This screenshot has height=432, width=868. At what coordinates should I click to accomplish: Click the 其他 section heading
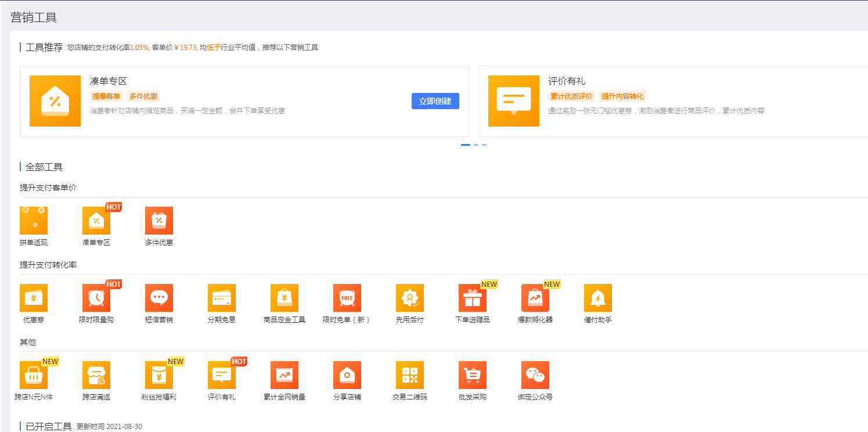[28, 342]
